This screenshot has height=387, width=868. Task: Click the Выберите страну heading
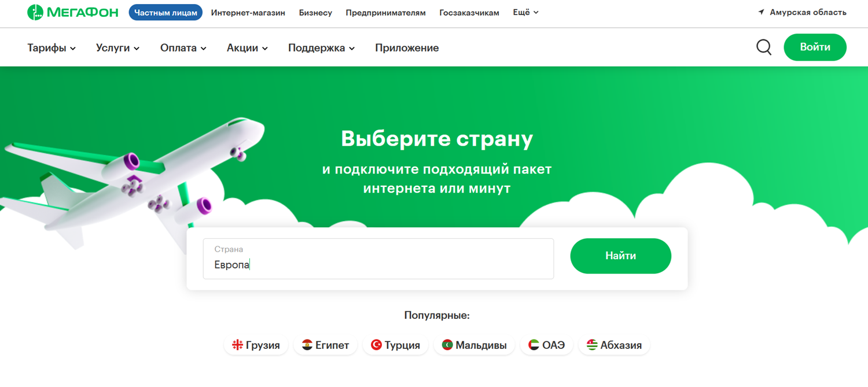click(x=437, y=139)
